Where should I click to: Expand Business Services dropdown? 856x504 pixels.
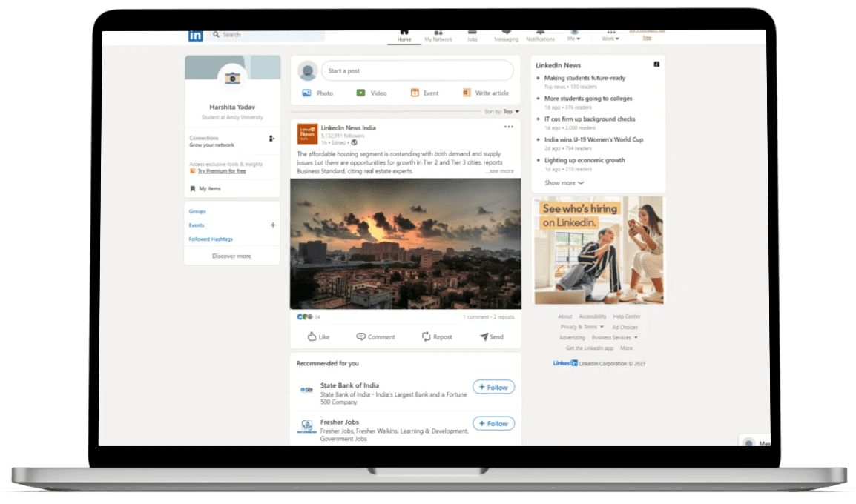click(615, 338)
